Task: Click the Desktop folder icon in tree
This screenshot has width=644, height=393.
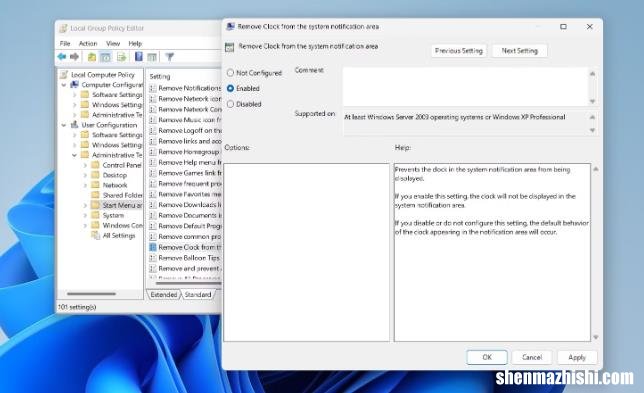Action: tap(95, 175)
